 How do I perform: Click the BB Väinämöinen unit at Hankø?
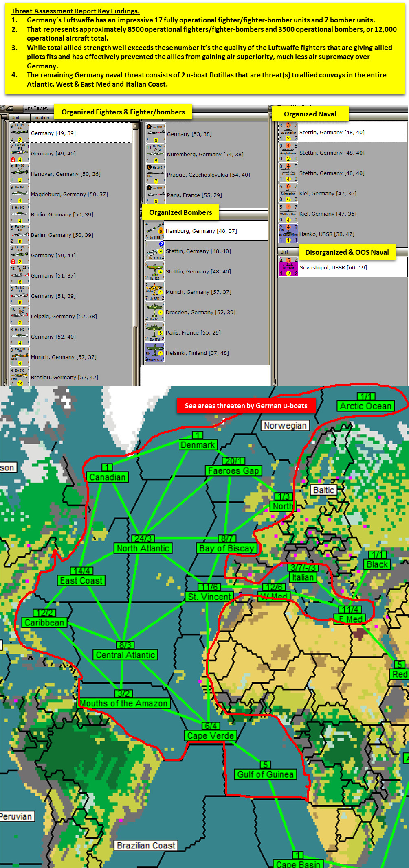pyautogui.click(x=288, y=234)
